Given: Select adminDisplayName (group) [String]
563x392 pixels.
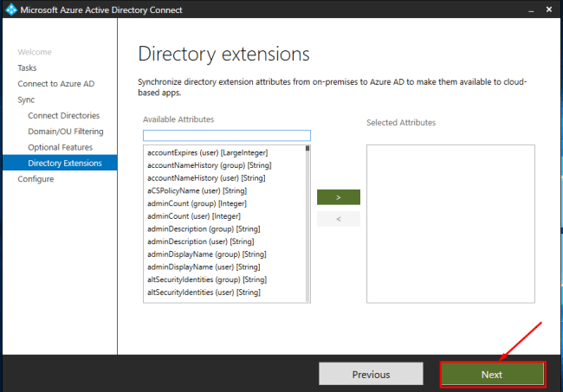Looking at the screenshot, I should tap(207, 254).
